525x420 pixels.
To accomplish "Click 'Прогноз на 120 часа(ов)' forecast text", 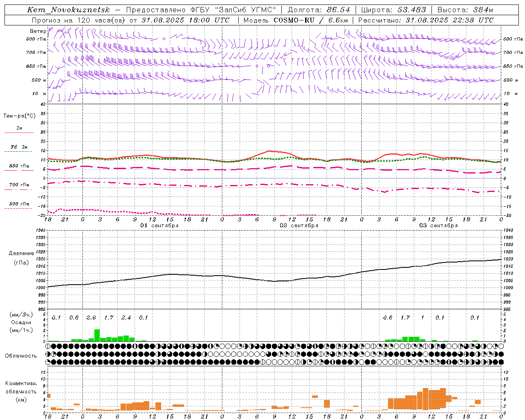I will click(x=79, y=20).
